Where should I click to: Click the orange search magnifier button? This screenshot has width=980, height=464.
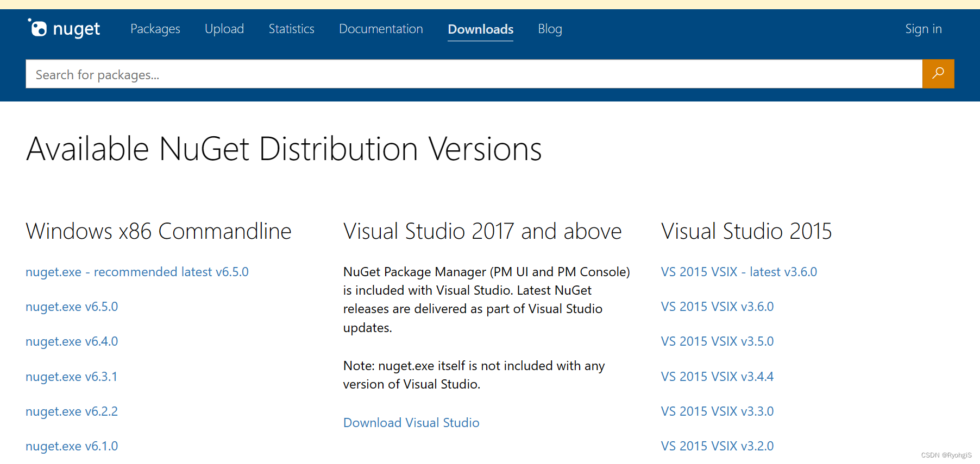click(938, 74)
